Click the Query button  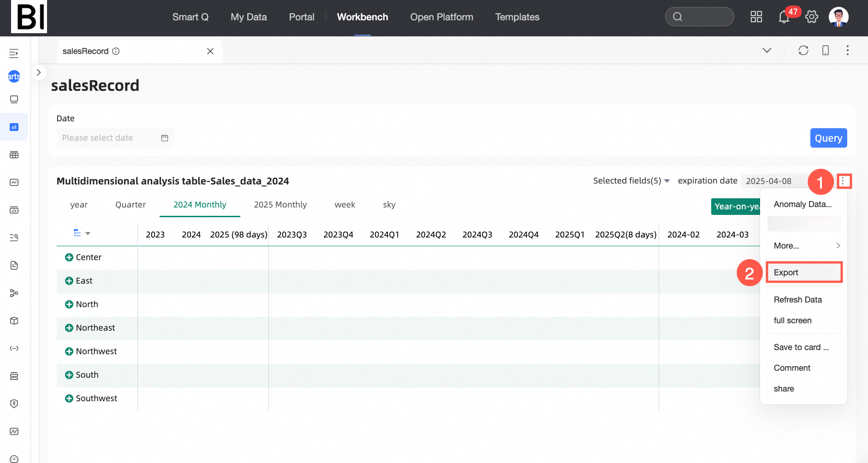tap(828, 138)
